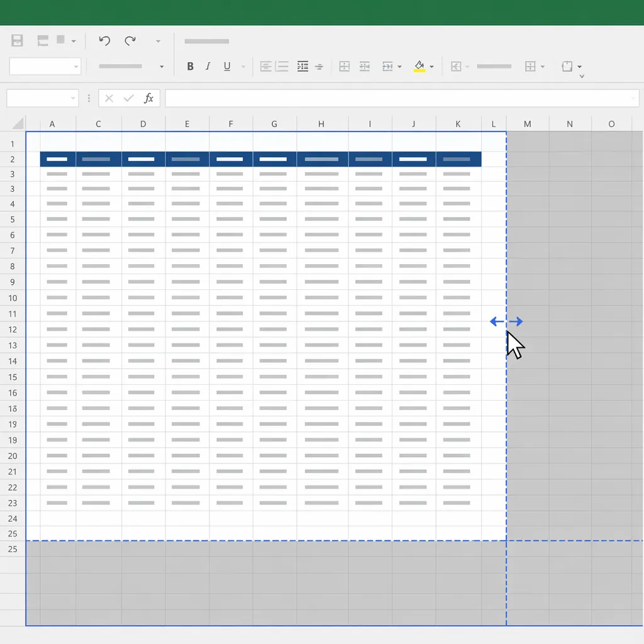Open the dropdown arrow next to underline

click(243, 67)
